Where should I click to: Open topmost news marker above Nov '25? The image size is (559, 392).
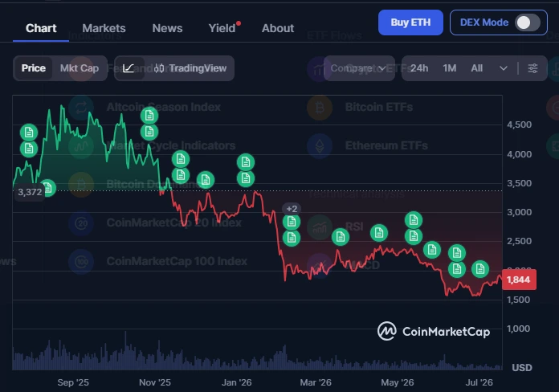tap(149, 116)
